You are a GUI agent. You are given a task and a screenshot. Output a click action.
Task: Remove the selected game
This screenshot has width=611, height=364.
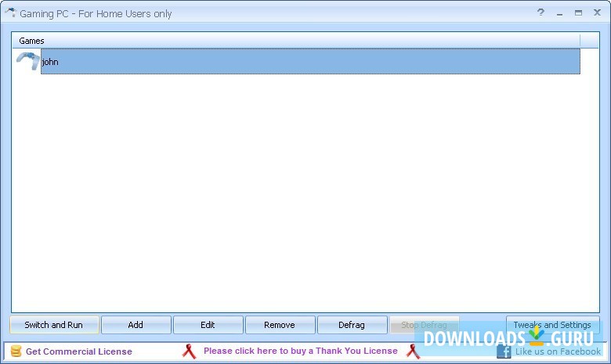point(280,325)
